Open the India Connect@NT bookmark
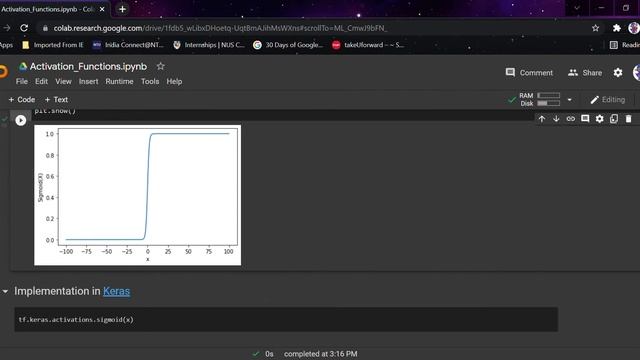This screenshot has width=640, height=360. coord(128,45)
